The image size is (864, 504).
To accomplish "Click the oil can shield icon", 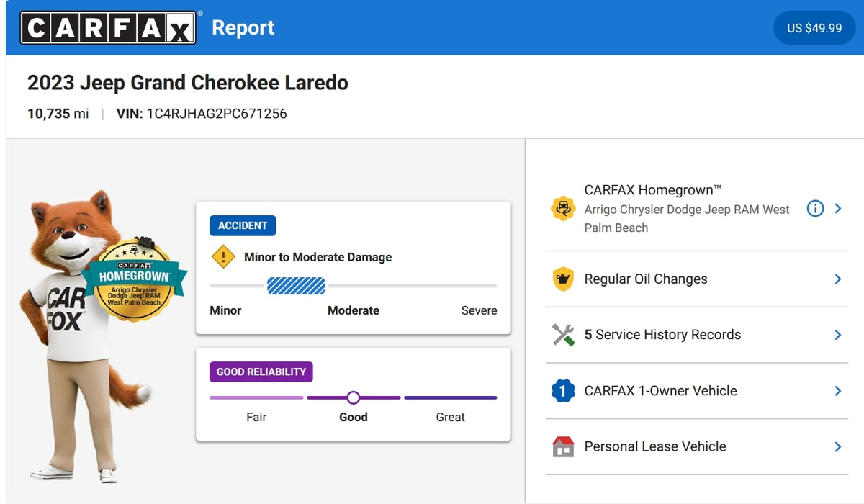I will point(563,279).
